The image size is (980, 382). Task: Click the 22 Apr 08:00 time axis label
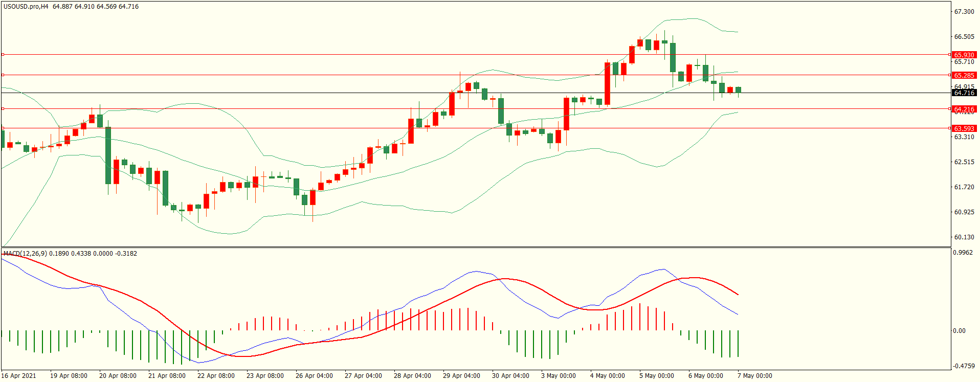tap(216, 375)
